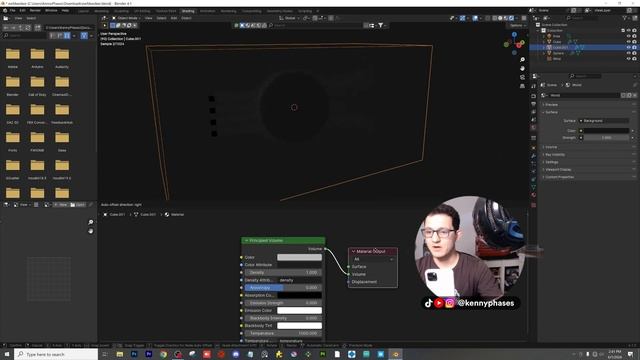Click New image button in image editor
Viewport: 640px width, 360px height.
coord(61,204)
